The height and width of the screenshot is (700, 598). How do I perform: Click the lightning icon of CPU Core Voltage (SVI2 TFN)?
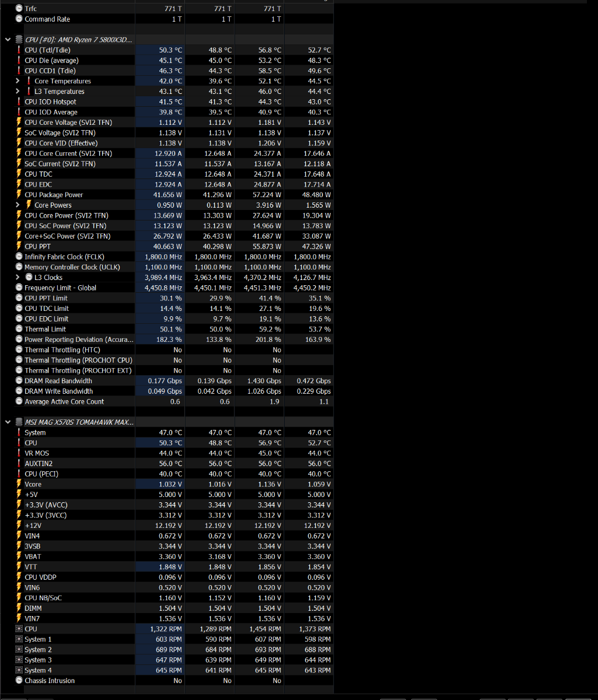tap(19, 123)
